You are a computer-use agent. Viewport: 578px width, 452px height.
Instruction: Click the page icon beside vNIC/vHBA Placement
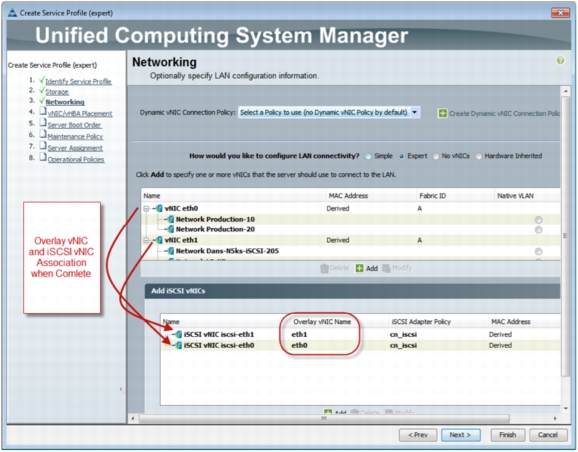point(43,111)
